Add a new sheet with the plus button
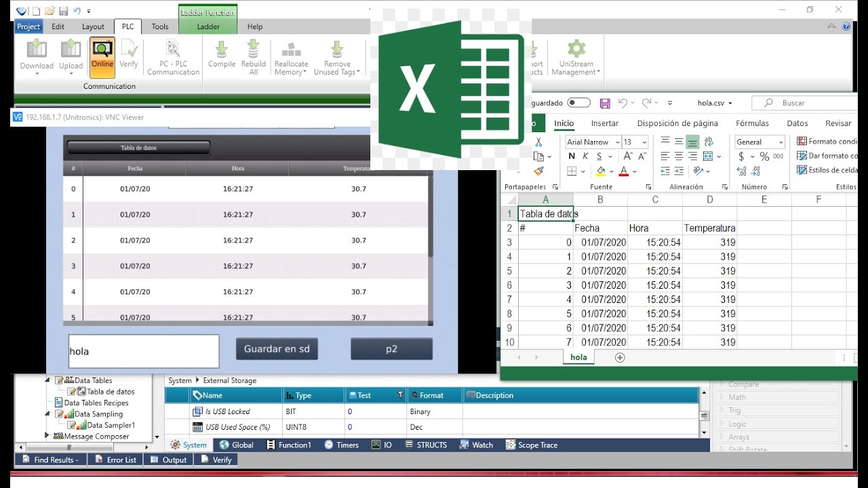Viewport: 868px width, 488px height. click(620, 357)
